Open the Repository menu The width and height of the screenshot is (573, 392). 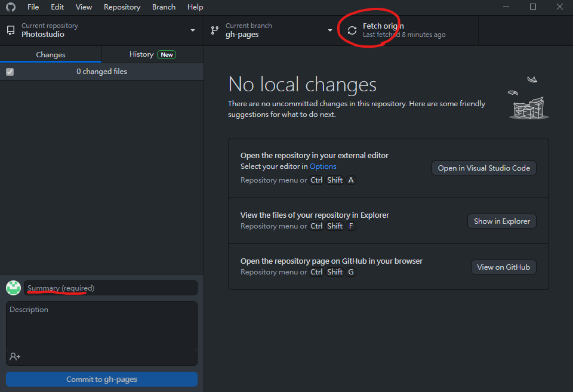pyautogui.click(x=122, y=7)
